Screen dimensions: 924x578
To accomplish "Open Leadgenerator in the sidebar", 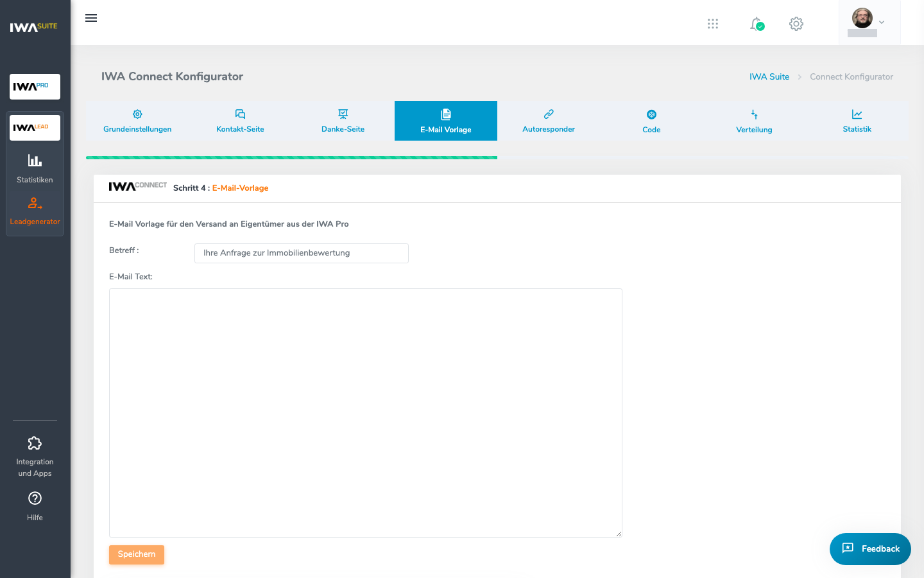I will click(35, 211).
